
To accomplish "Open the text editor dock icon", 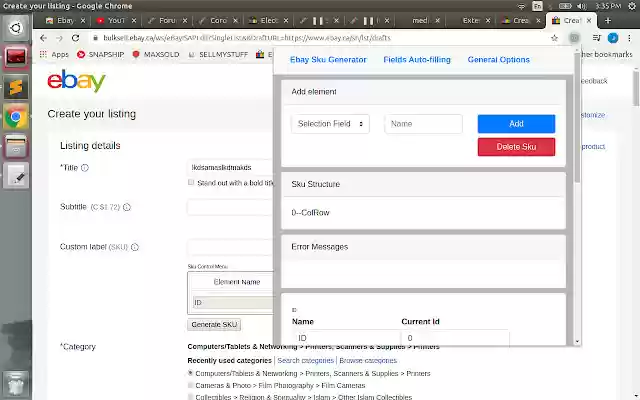I will pos(16,176).
